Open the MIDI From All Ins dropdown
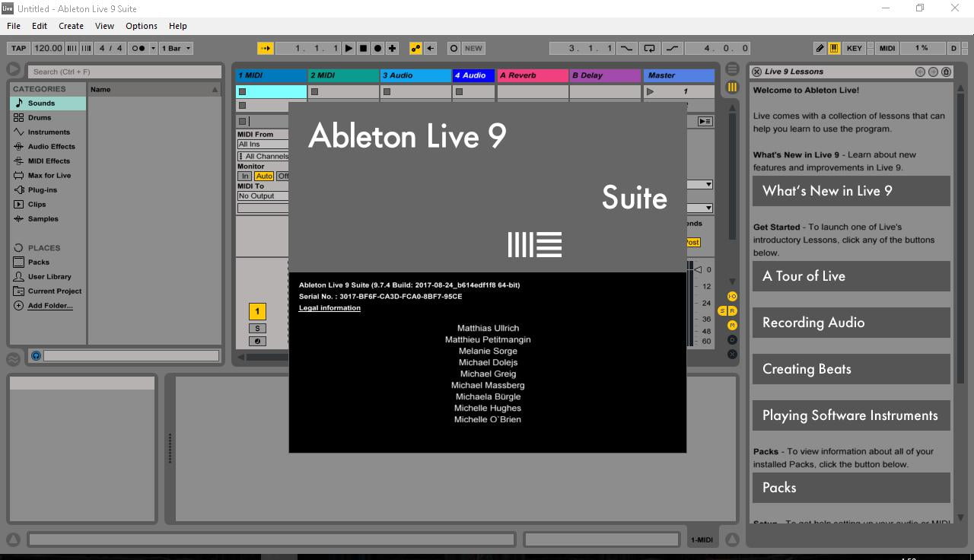Screen dimensions: 974x560 (x=262, y=144)
